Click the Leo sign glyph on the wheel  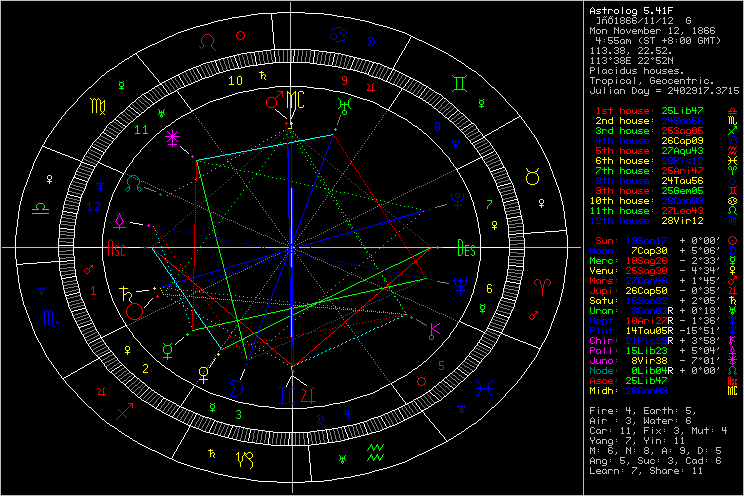point(207,42)
